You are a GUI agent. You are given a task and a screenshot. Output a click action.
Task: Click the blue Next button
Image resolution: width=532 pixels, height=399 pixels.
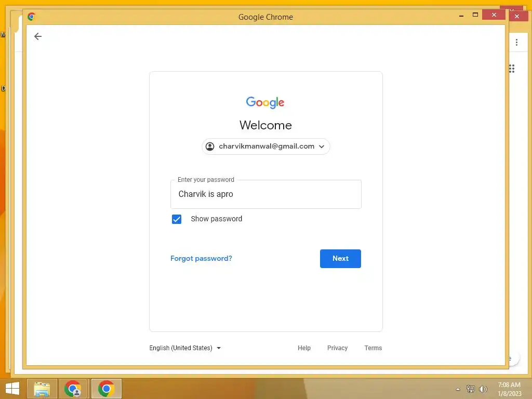[x=340, y=259]
